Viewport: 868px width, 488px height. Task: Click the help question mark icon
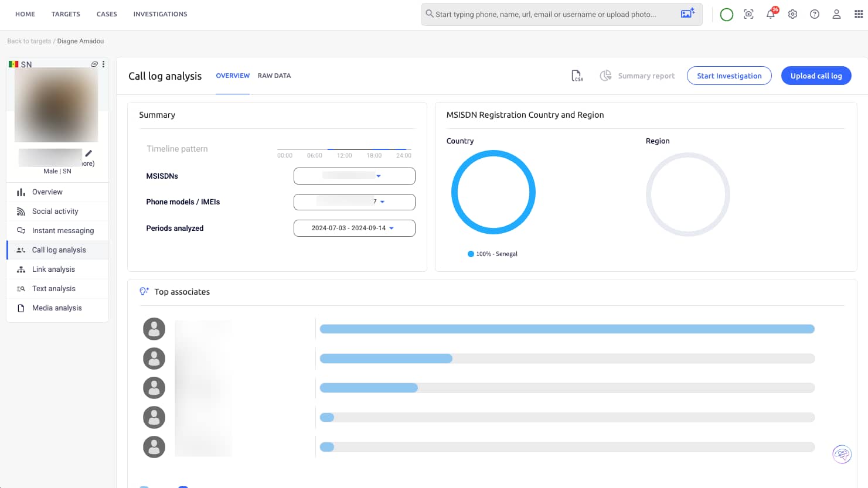click(x=815, y=15)
